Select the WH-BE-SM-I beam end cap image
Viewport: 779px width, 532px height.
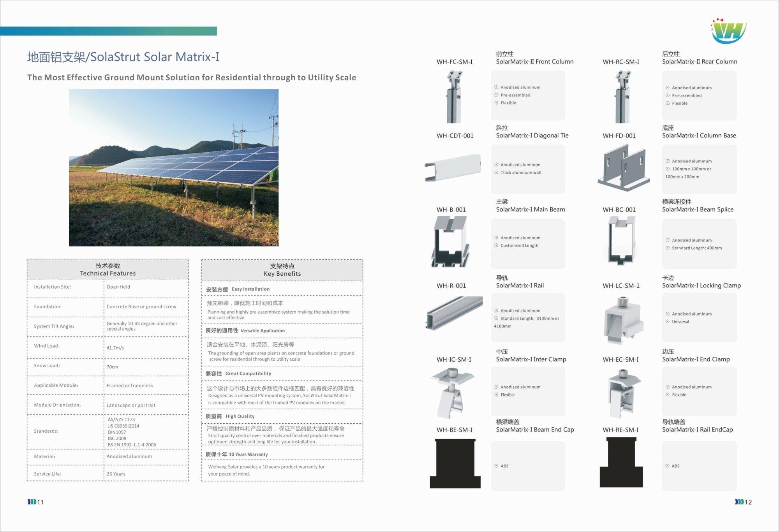point(455,463)
